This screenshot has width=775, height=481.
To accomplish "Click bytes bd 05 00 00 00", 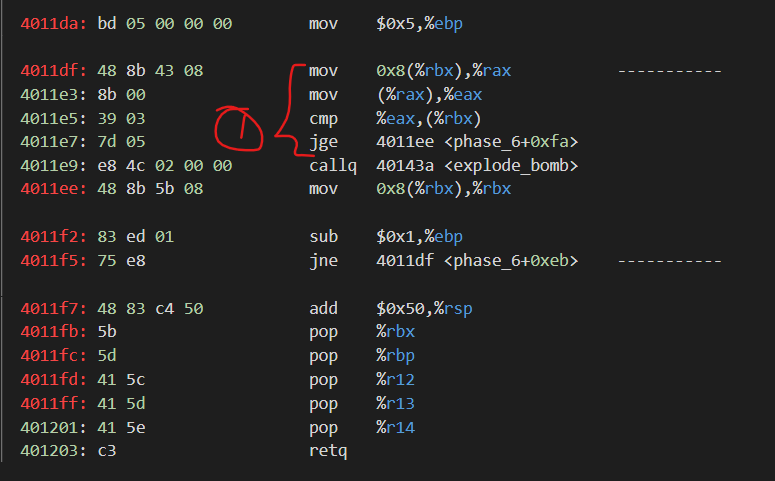I will point(165,23).
